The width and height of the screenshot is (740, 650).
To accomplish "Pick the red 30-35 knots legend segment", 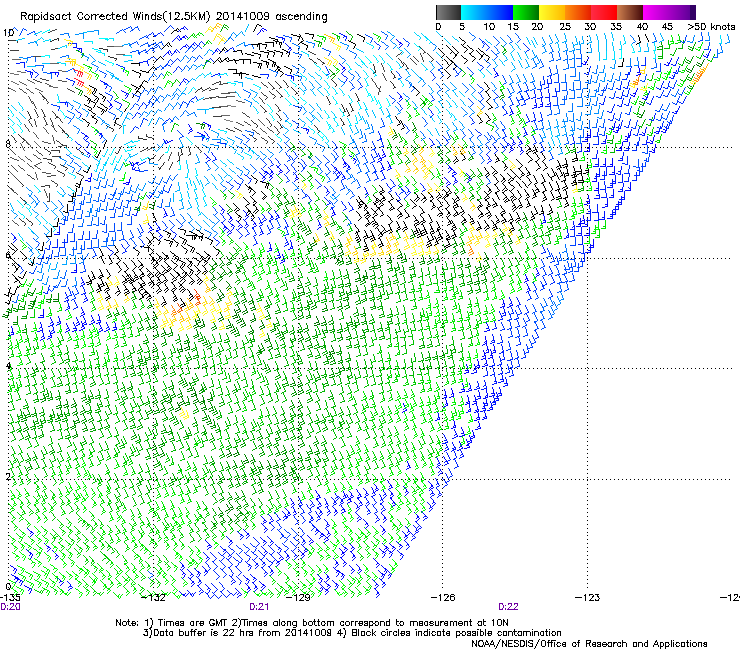I will click(604, 12).
